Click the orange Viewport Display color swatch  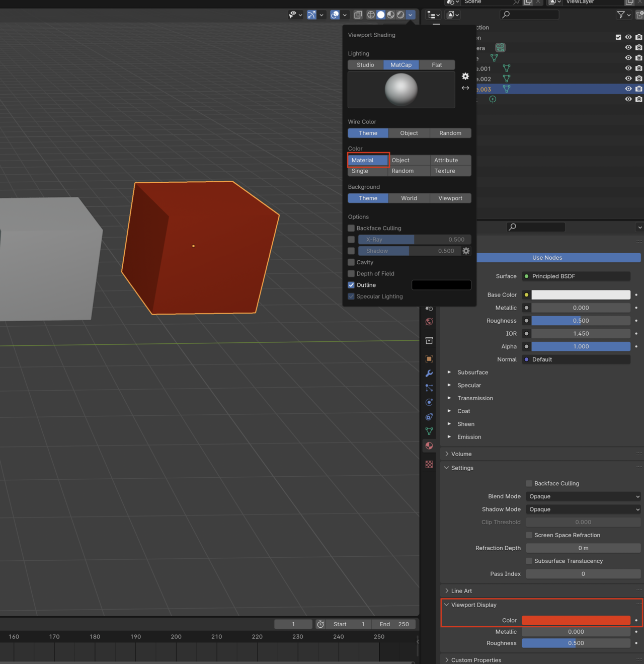(x=576, y=620)
